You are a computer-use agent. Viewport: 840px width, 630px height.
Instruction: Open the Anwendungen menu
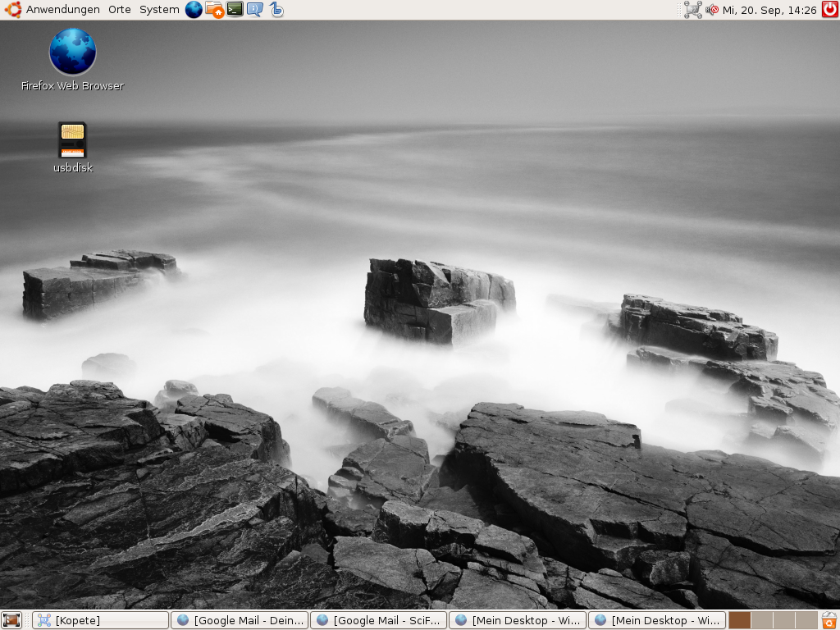tap(62, 10)
